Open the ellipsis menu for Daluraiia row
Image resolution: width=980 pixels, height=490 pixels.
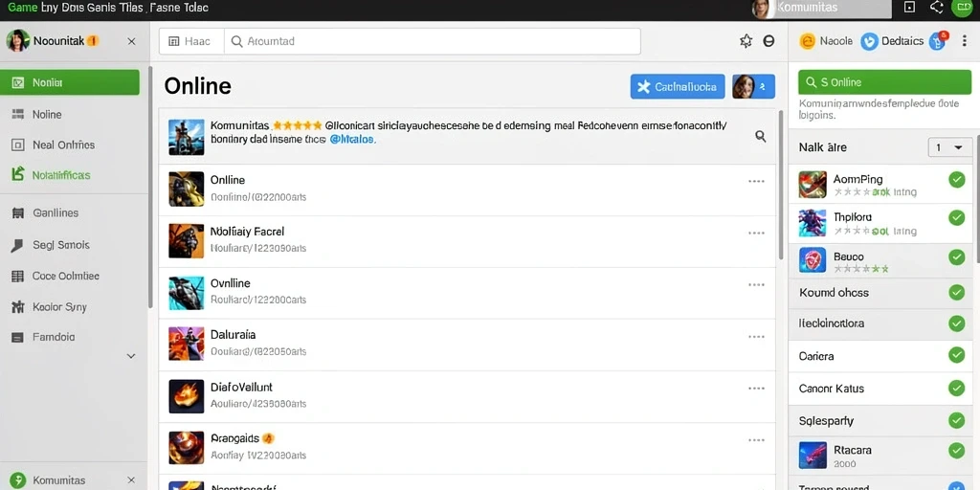point(756,336)
